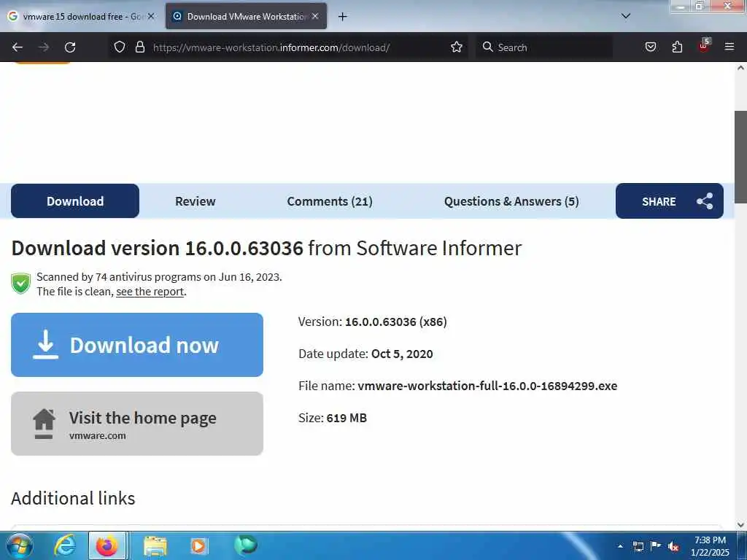747x560 pixels.
Task: Click file name vmware-workstation-full-16.0.0-16894299.exe
Action: click(x=487, y=386)
